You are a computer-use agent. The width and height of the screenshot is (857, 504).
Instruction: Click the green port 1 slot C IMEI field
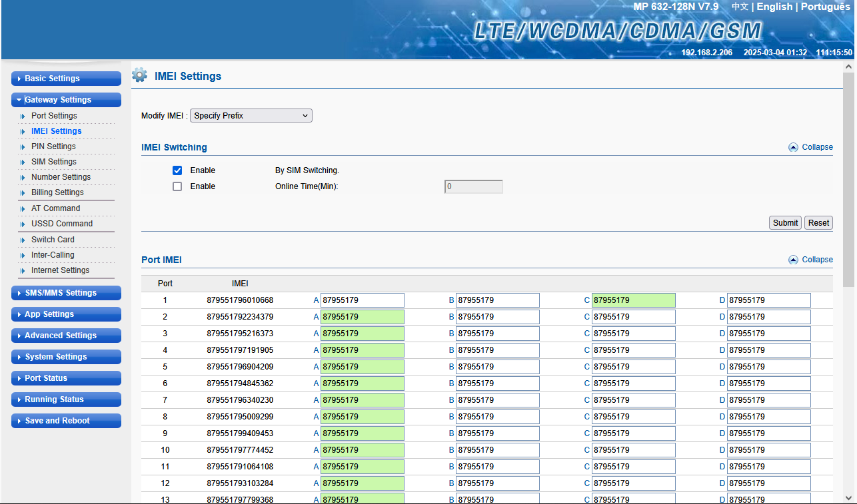point(633,300)
